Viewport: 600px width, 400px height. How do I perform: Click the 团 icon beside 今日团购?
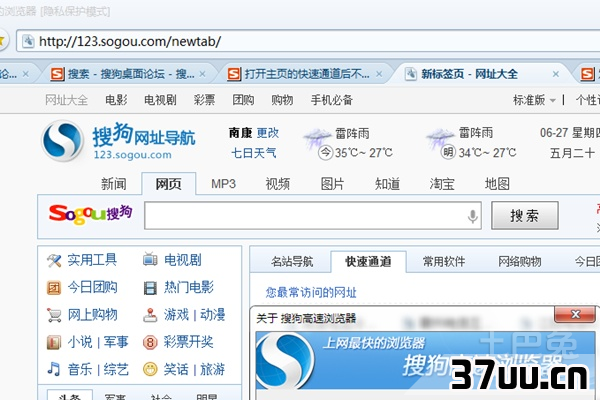click(54, 288)
